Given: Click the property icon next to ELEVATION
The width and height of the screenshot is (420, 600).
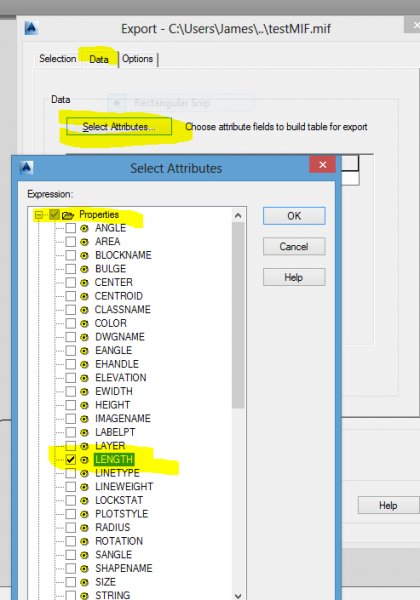Looking at the screenshot, I should coord(85,378).
